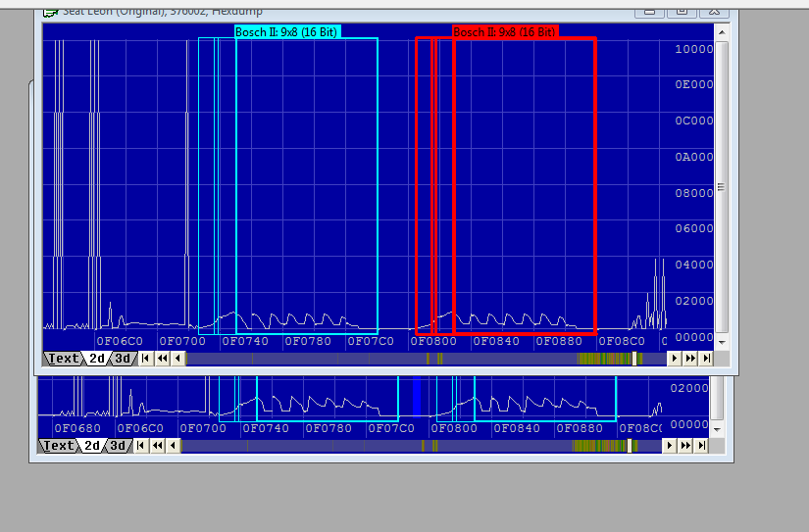Open the 3d tab in the back window
The height and width of the screenshot is (532, 809).
coord(118,446)
